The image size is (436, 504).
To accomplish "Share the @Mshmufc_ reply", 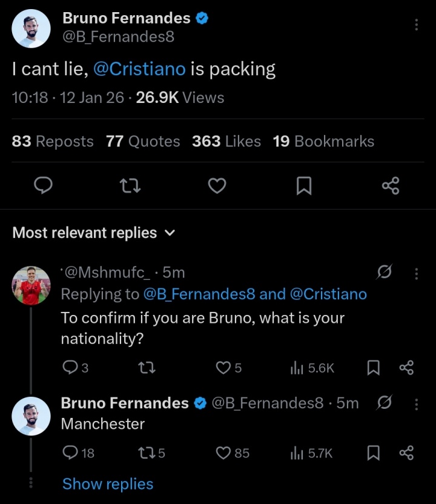I will coord(406,367).
